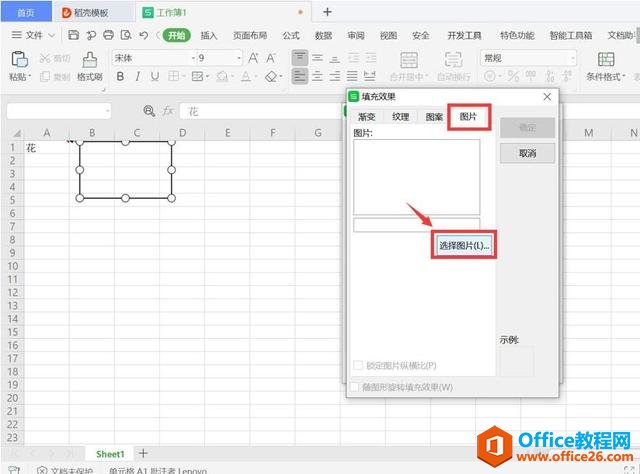Viewport: 640px width, 474px height.
Task: Open Print Preview from quick toolbar
Action: [x=126, y=35]
